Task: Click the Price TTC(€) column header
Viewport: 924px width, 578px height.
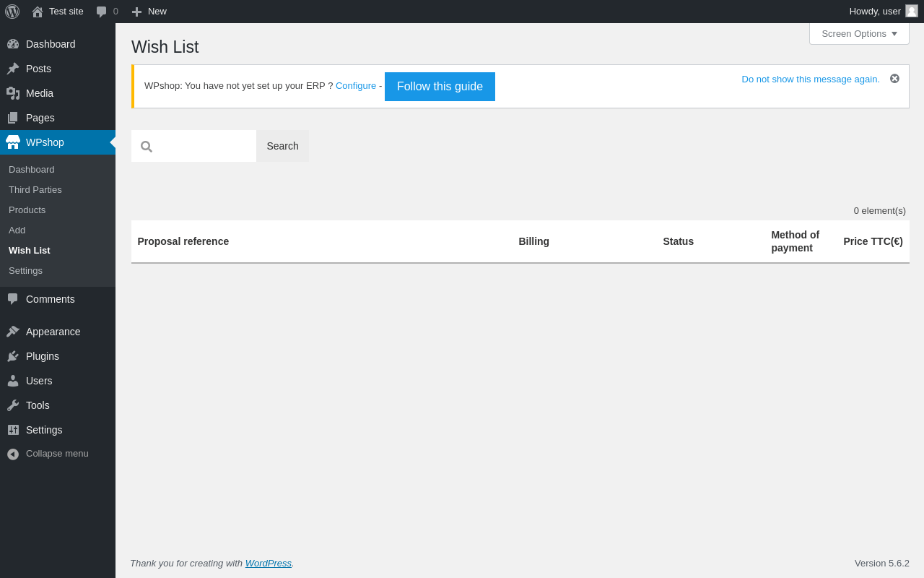Action: 873,241
